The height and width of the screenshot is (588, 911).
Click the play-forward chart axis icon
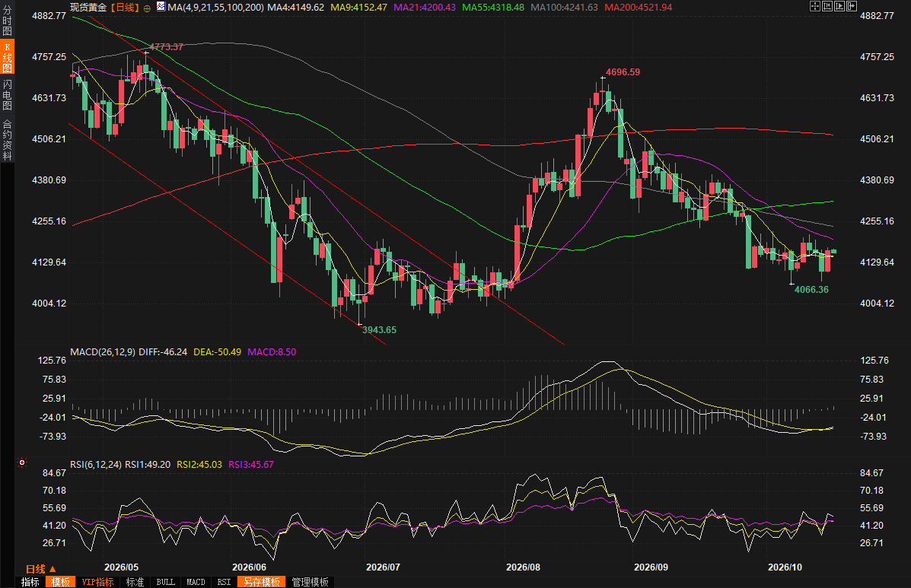tap(839, 6)
